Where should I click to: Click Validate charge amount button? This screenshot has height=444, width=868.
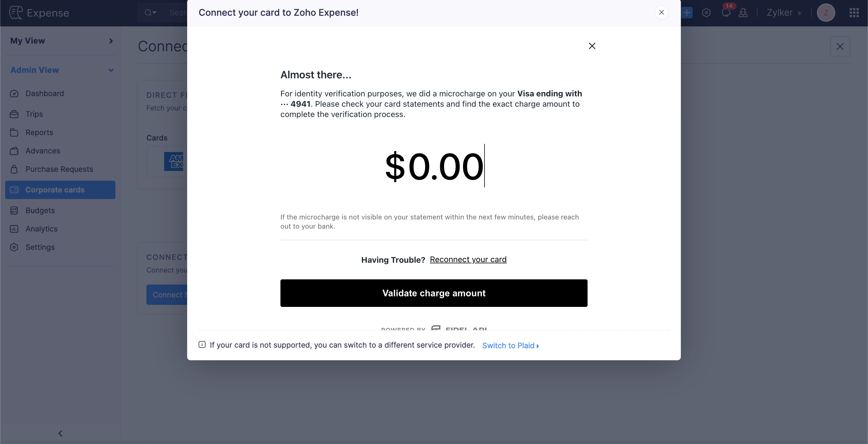tap(434, 293)
